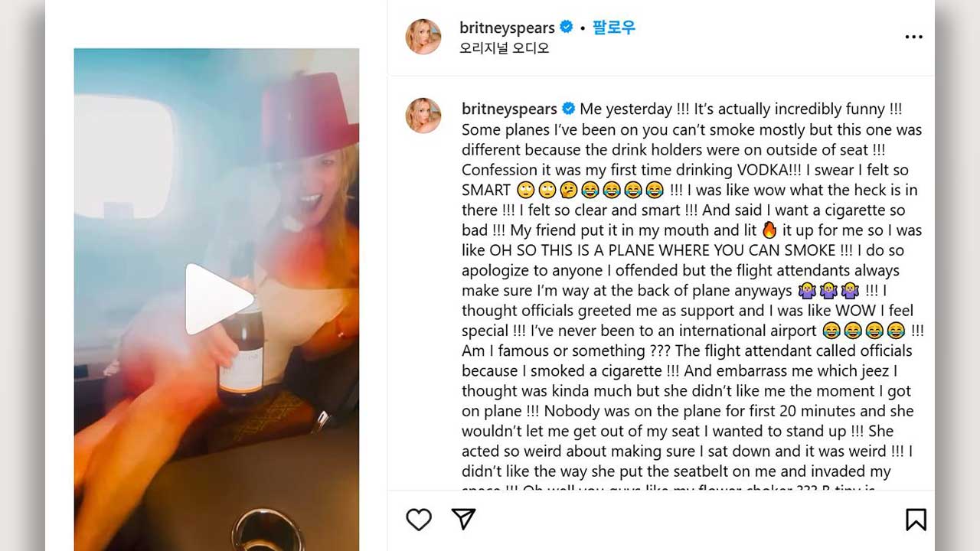
Task: Open the profile picture in the post header
Action: click(423, 37)
